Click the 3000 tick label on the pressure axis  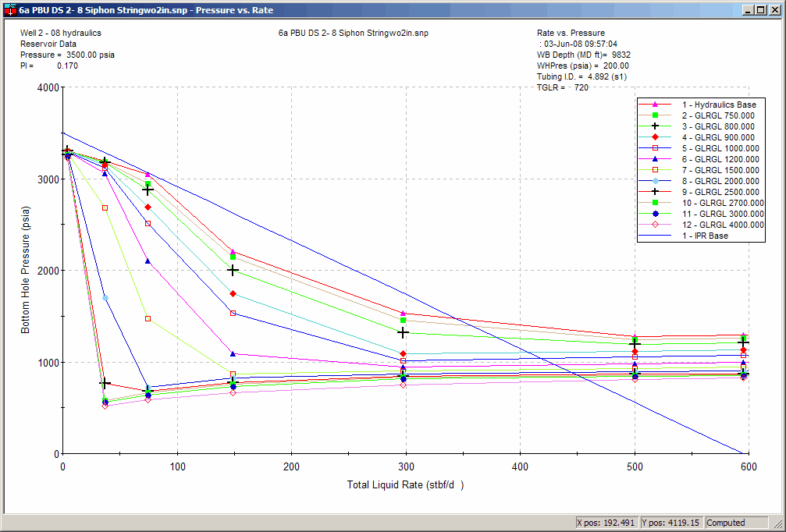(48, 179)
